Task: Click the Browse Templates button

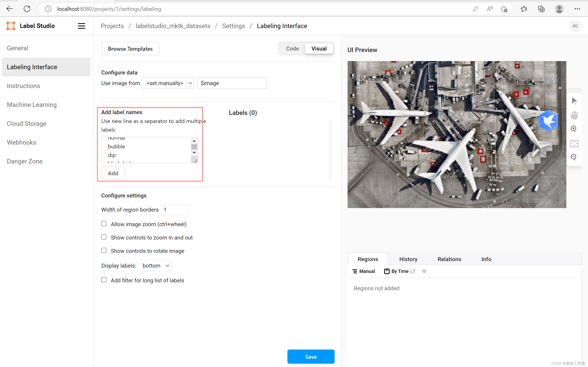Action: 130,49
